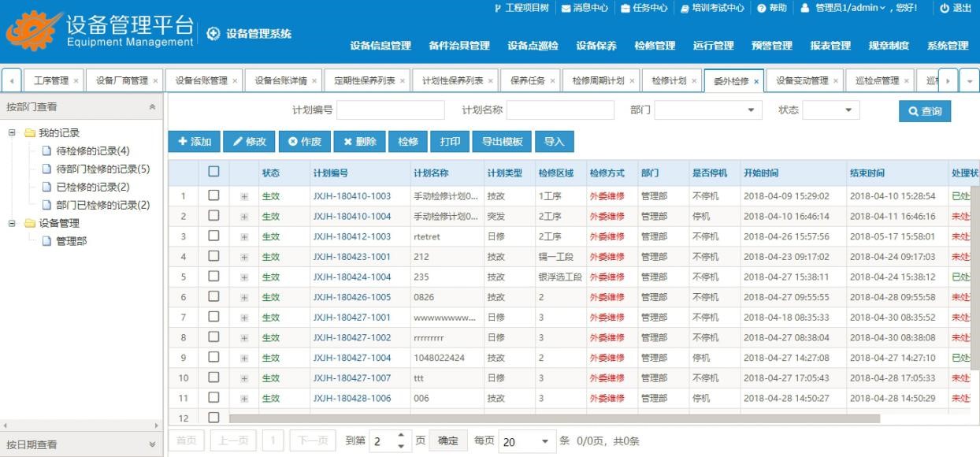Click the 导出模板 button
The height and width of the screenshot is (457, 980).
(x=502, y=142)
